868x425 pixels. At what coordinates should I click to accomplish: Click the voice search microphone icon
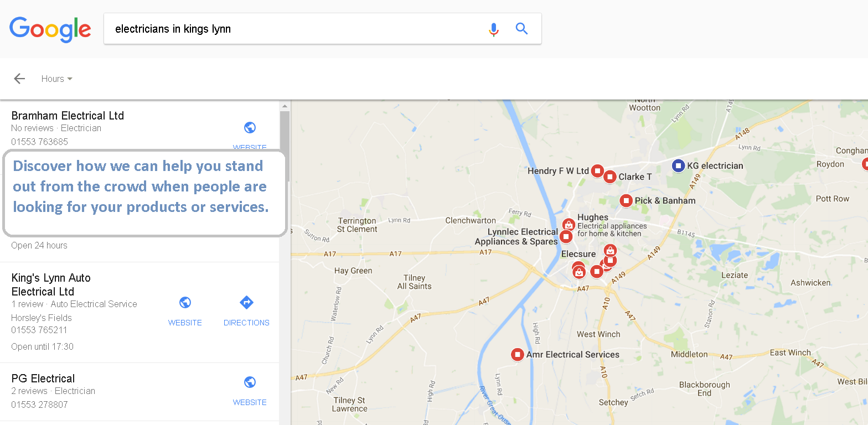tap(494, 29)
